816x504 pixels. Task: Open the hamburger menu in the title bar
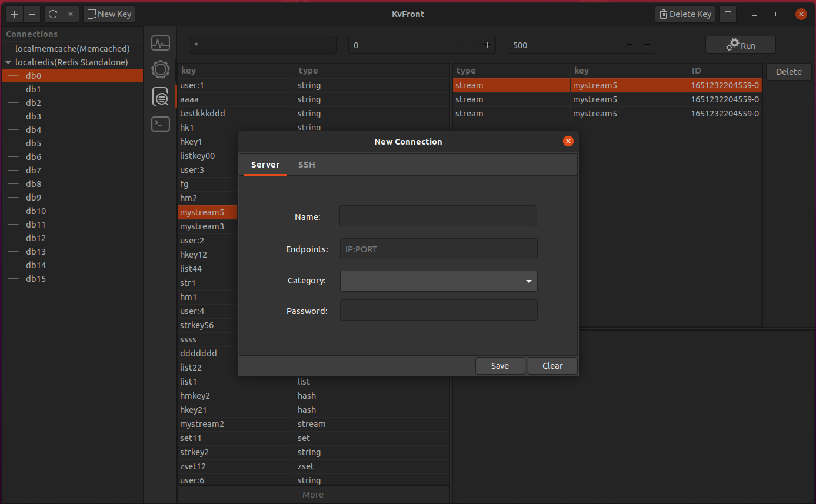tap(728, 14)
